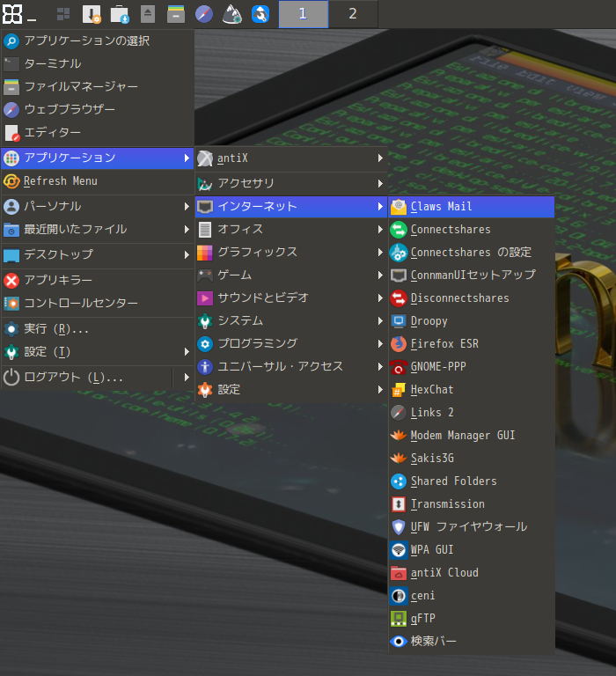Launch ウェブブラウザー menu entry
The height and width of the screenshot is (676, 616).
98,109
